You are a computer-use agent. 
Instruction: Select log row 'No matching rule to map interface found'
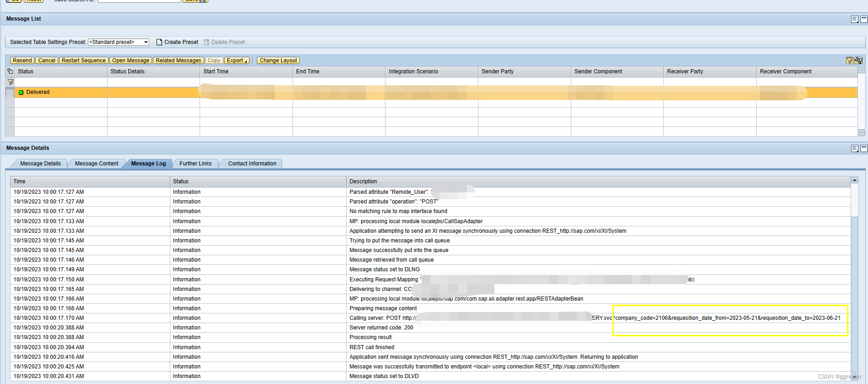point(430,211)
